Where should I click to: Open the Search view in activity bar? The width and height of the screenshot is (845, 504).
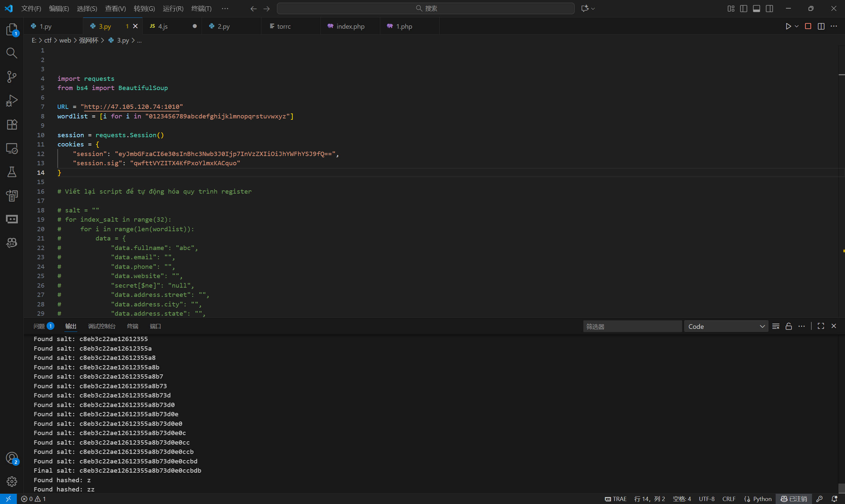click(x=12, y=53)
